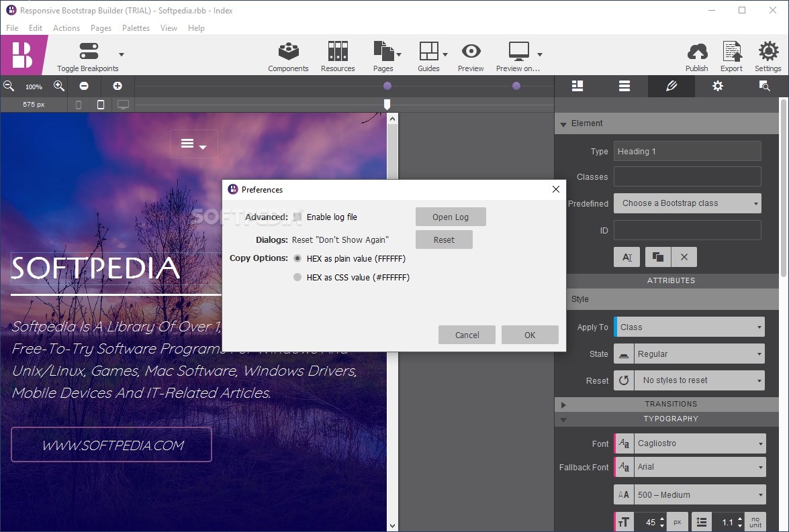Select HEX as plain value option
789x532 pixels.
(297, 258)
